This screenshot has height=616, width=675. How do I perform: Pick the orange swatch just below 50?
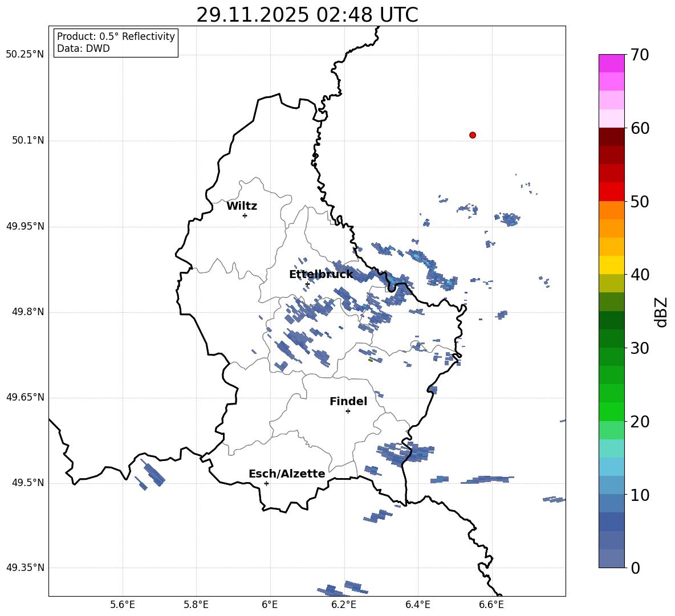611,210
